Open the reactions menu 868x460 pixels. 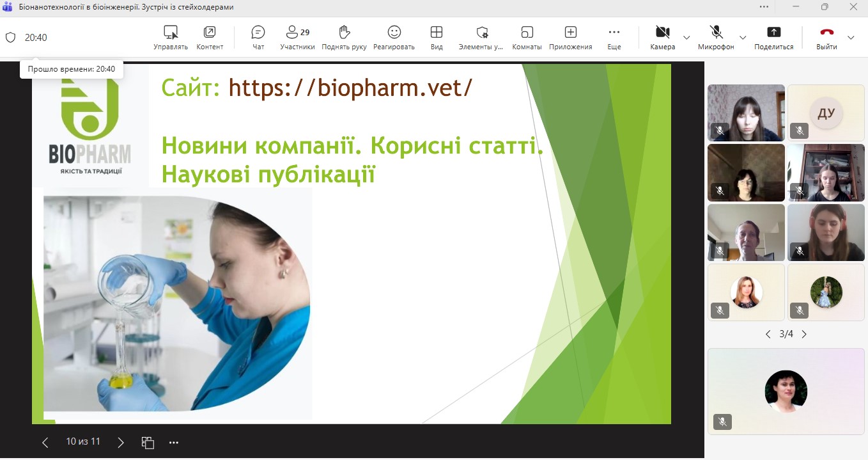(394, 37)
